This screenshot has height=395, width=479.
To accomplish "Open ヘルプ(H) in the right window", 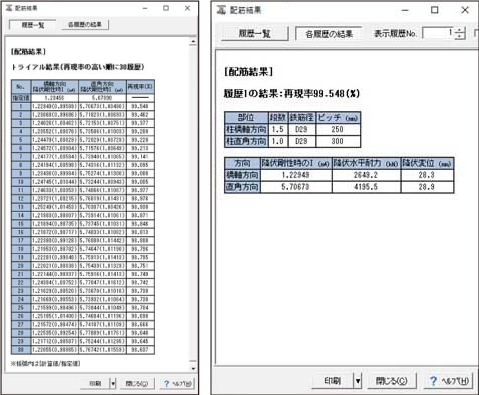I will [449, 381].
